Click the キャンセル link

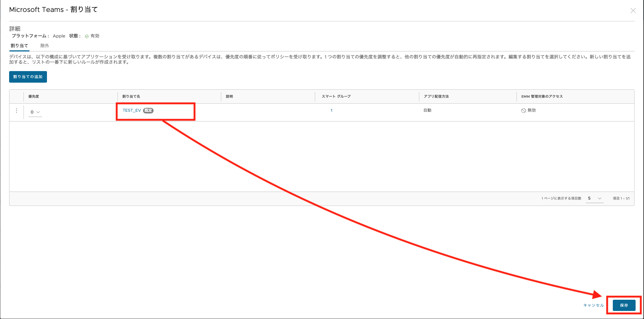pyautogui.click(x=594, y=305)
